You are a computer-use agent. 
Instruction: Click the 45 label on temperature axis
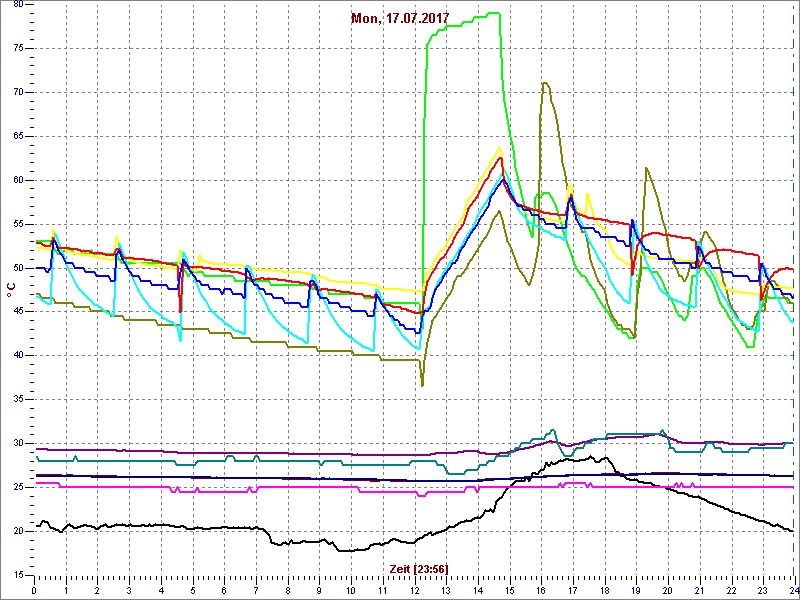[18, 312]
